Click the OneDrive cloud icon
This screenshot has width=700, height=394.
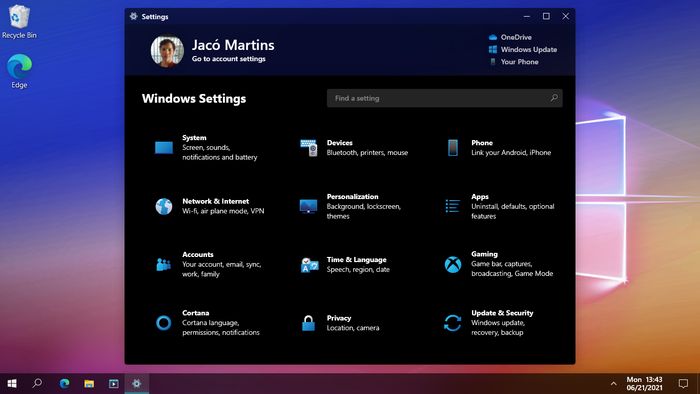pyautogui.click(x=493, y=37)
